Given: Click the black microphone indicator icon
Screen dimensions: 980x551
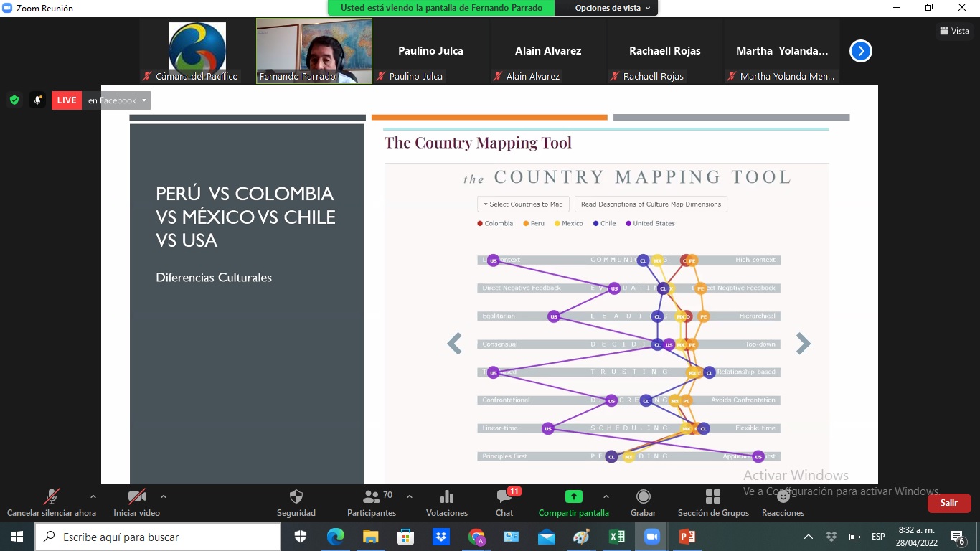Looking at the screenshot, I should [37, 100].
